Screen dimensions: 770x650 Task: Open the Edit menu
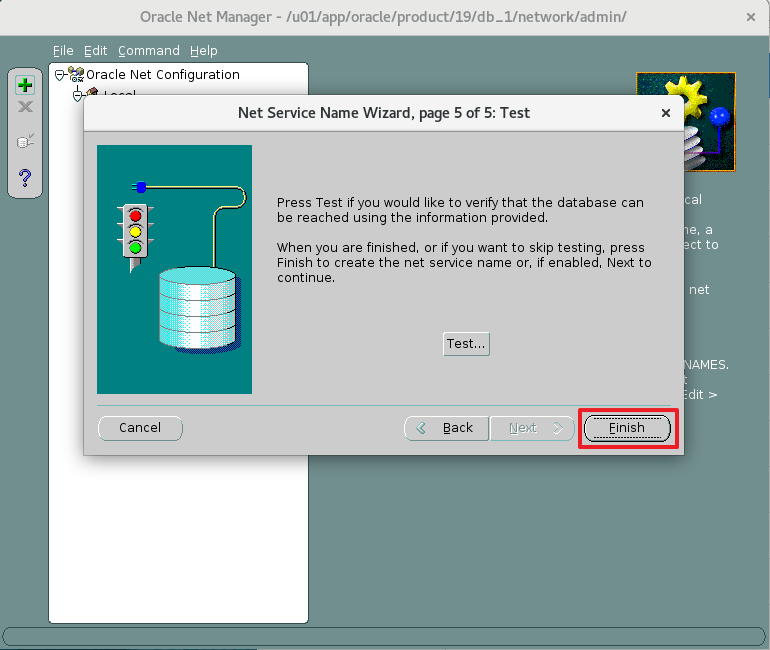pos(95,51)
